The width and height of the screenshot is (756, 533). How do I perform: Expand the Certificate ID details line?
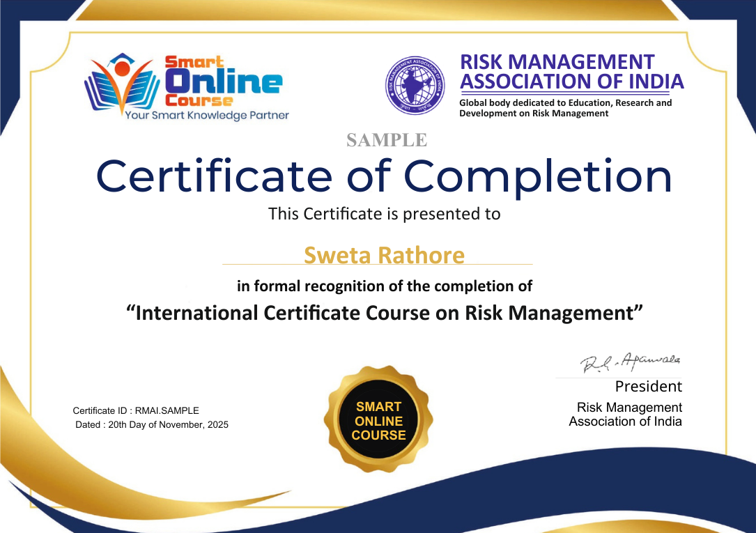pyautogui.click(x=136, y=411)
